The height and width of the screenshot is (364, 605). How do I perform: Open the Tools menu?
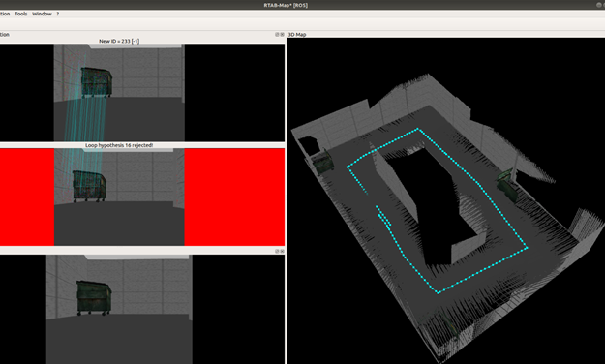(x=21, y=14)
